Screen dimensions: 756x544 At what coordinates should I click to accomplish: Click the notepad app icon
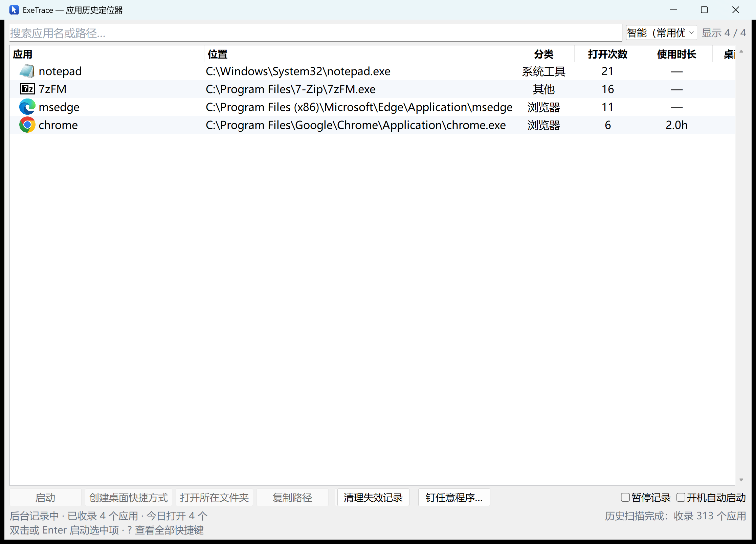[x=27, y=71]
